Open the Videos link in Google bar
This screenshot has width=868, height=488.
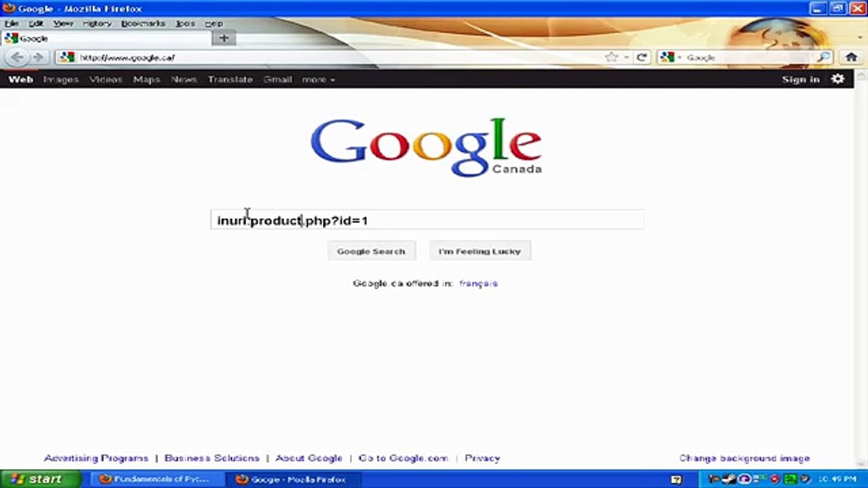click(106, 79)
